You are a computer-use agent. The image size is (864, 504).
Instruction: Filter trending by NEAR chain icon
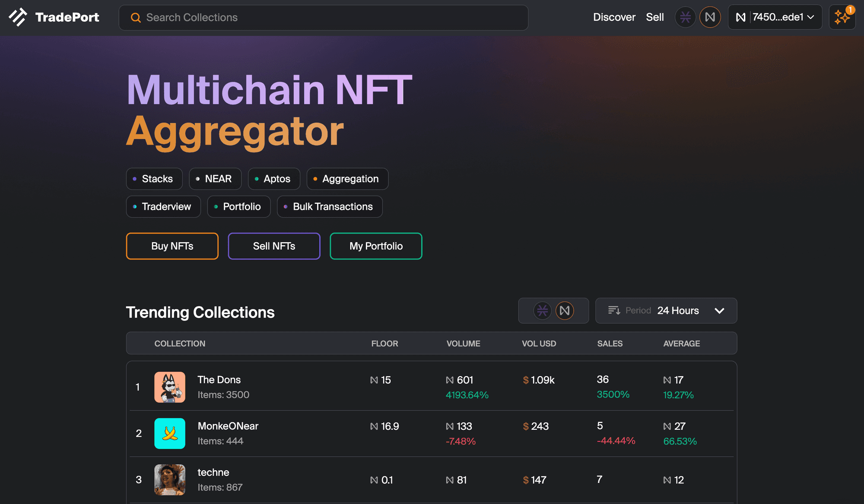coord(565,311)
